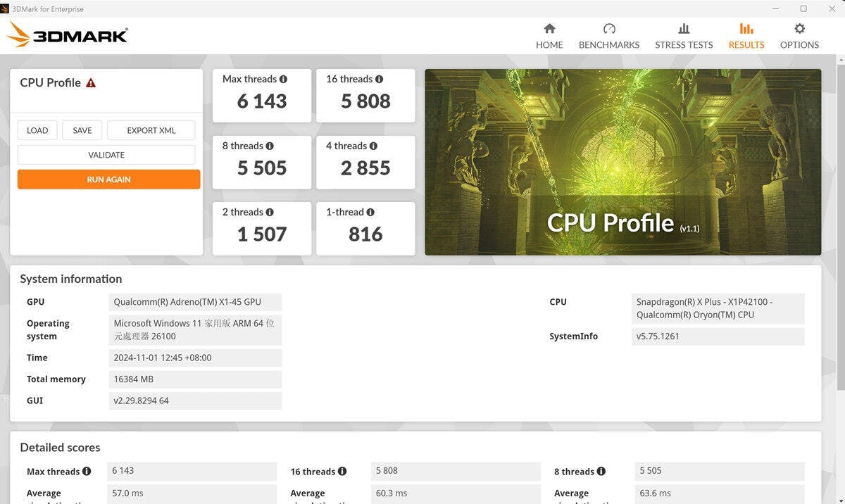The image size is (845, 504).
Task: Click Detailed scores 8 threads value 5 505
Action: pos(720,471)
